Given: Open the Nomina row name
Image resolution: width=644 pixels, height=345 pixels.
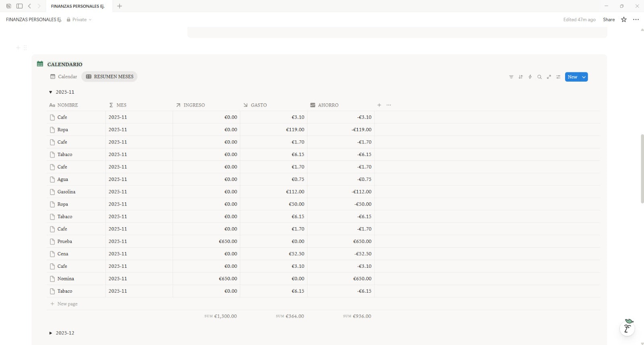Looking at the screenshot, I should 66,279.
